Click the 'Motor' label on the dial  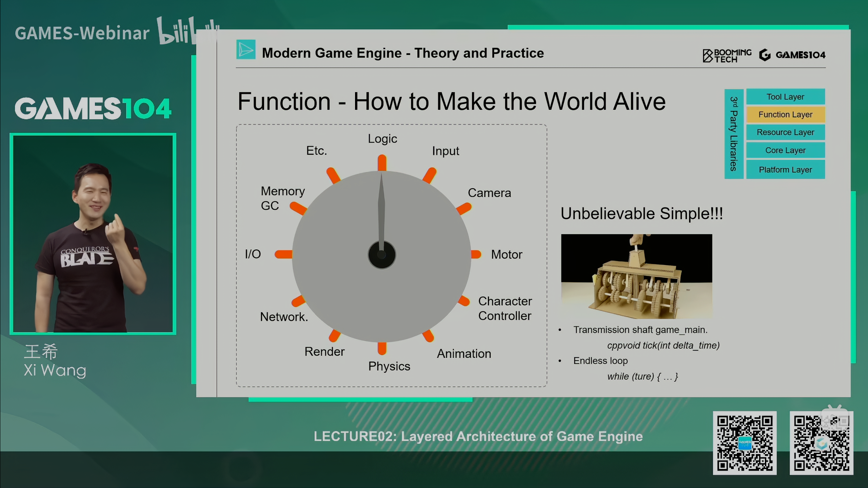pyautogui.click(x=507, y=255)
